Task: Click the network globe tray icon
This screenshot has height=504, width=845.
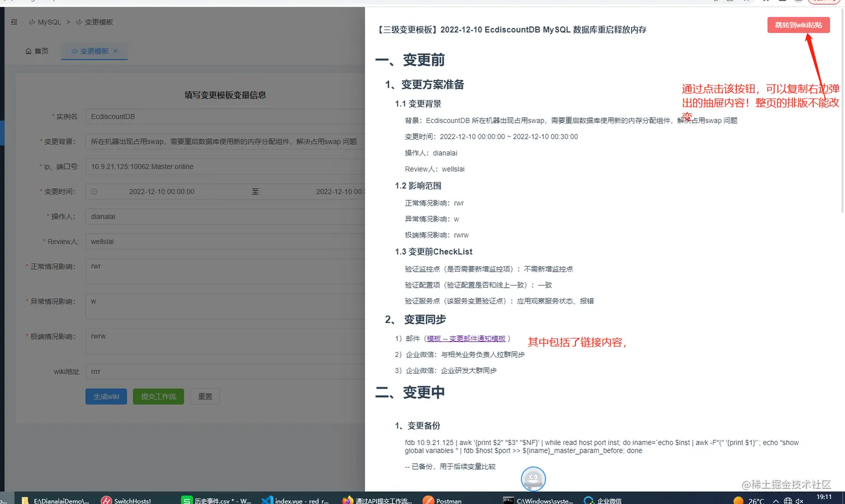Action: 788,500
